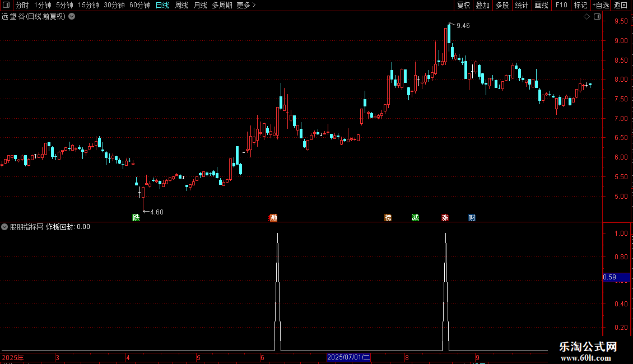The image size is (633, 364).
Task: Open 多周期 multi-period view
Action: [x=222, y=5]
